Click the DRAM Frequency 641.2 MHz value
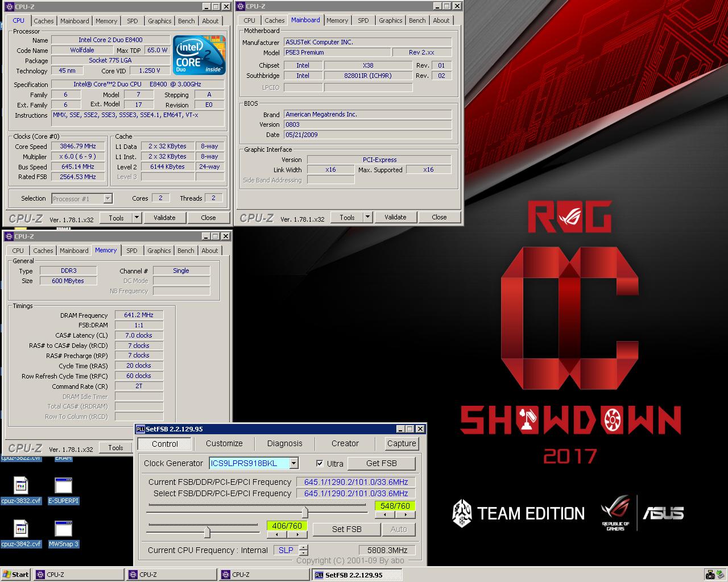The image size is (728, 582). (139, 315)
